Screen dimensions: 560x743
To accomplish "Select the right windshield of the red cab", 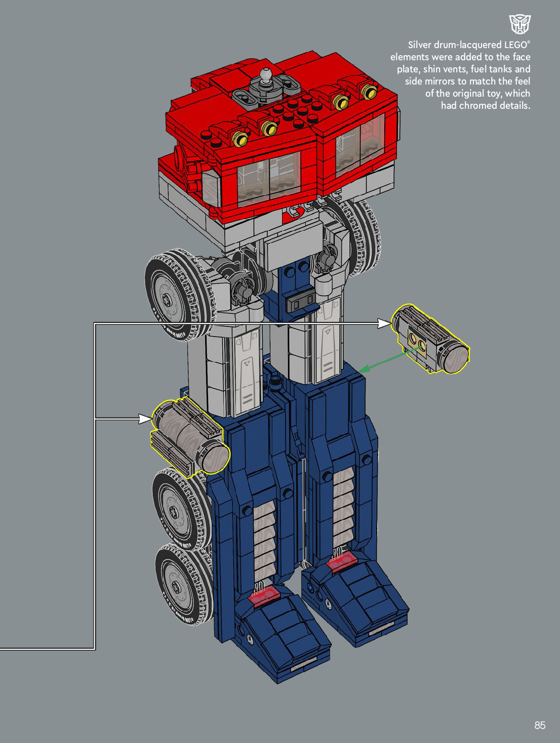I will (x=359, y=142).
